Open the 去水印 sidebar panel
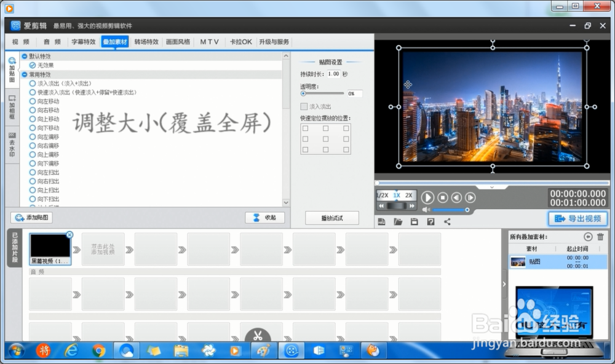Viewport: 615px width, 364px height. tap(12, 144)
